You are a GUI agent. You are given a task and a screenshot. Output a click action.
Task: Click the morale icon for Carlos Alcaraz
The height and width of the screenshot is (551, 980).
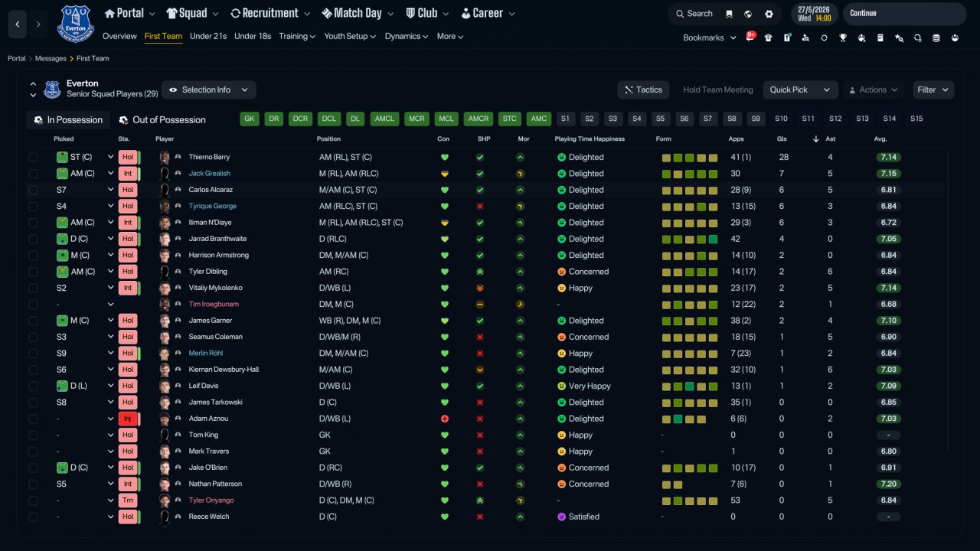coord(521,190)
